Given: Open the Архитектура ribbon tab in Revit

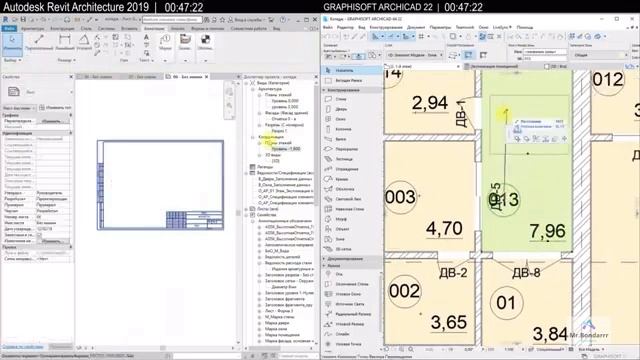Looking at the screenshot, I should click(x=32, y=29).
